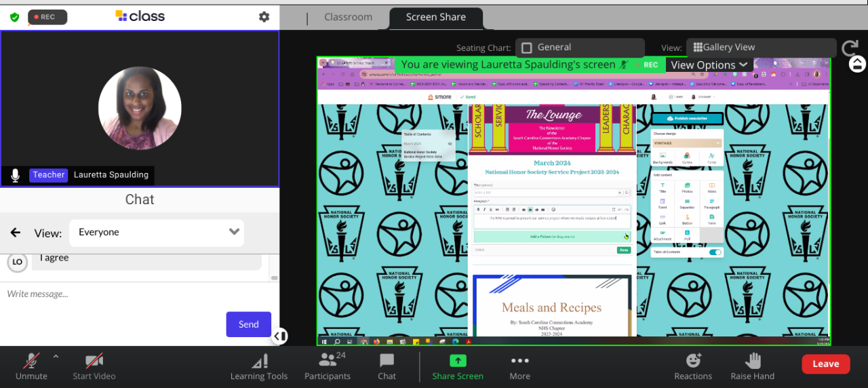Open the VINTAGE design dropdown

click(x=687, y=143)
